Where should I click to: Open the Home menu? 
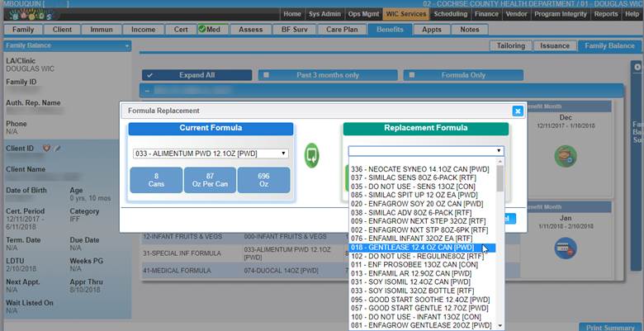click(x=292, y=14)
